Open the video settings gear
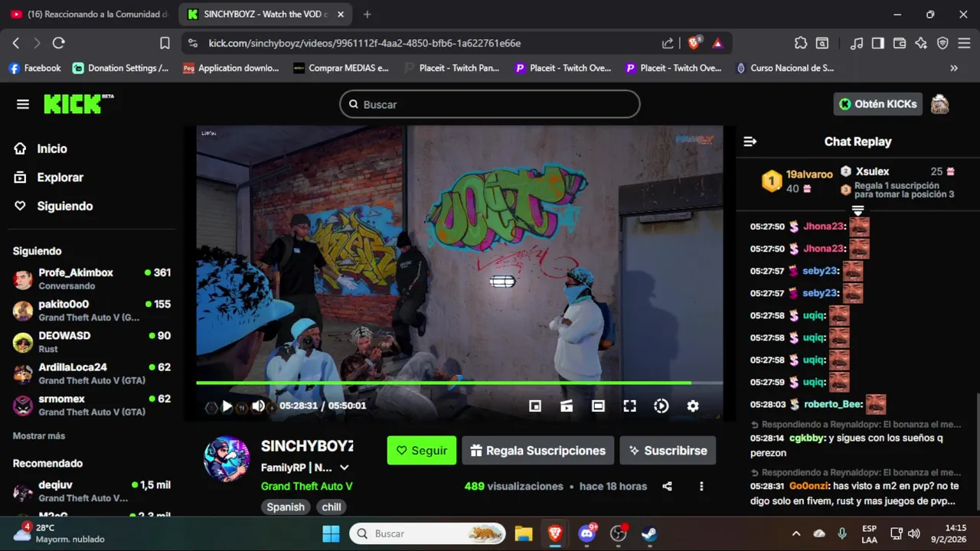The image size is (980, 551). pos(693,406)
